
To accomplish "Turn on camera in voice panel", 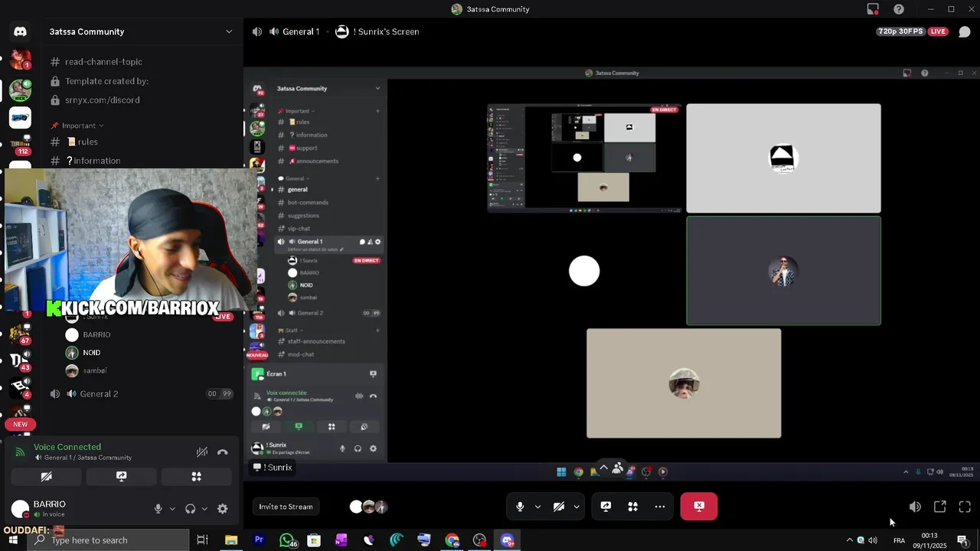I will (x=46, y=476).
